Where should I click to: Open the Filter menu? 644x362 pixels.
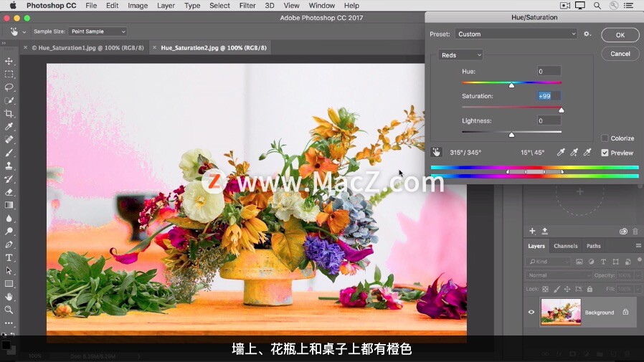click(247, 5)
